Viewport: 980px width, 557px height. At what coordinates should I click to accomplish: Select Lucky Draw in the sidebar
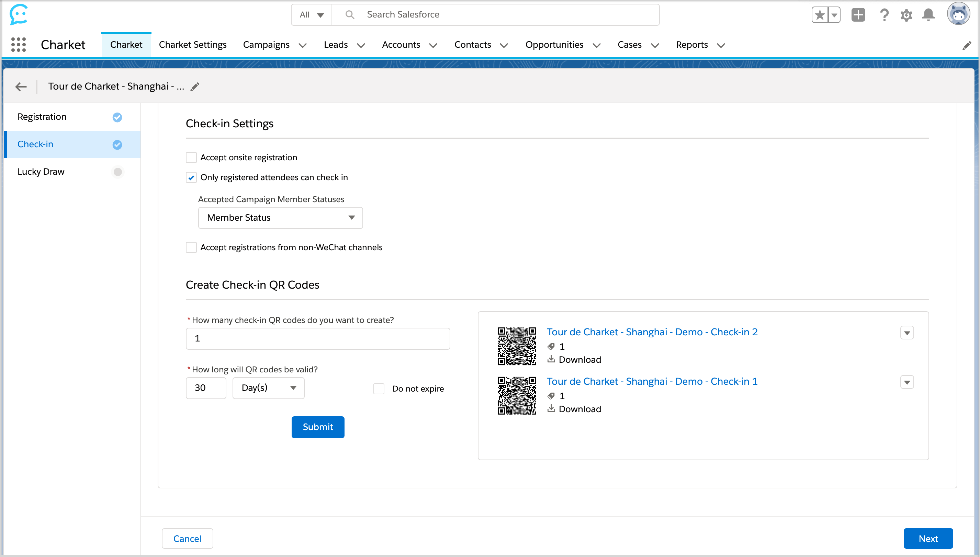click(x=41, y=172)
